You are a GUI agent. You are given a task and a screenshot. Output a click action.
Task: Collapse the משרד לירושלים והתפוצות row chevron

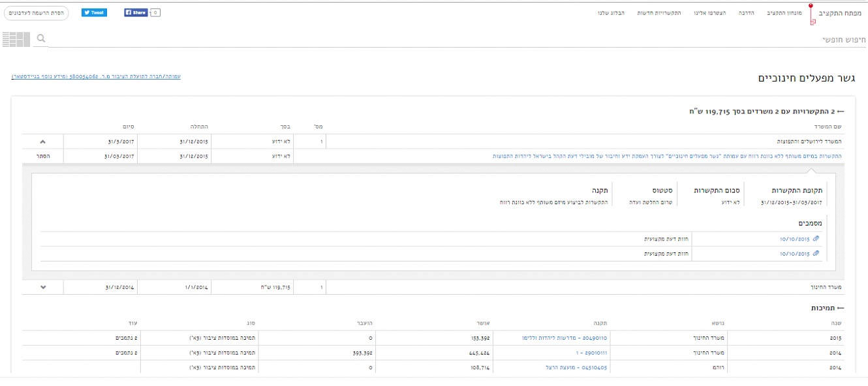coord(42,141)
